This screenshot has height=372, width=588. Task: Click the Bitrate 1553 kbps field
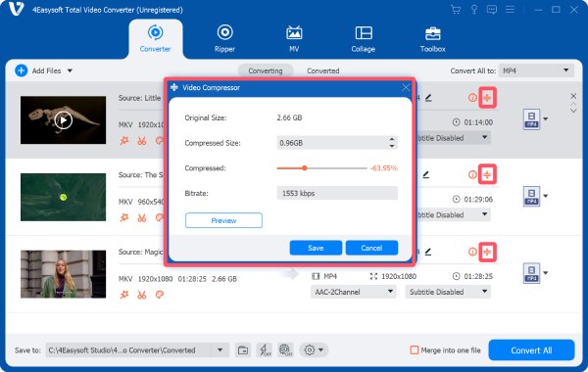point(337,193)
